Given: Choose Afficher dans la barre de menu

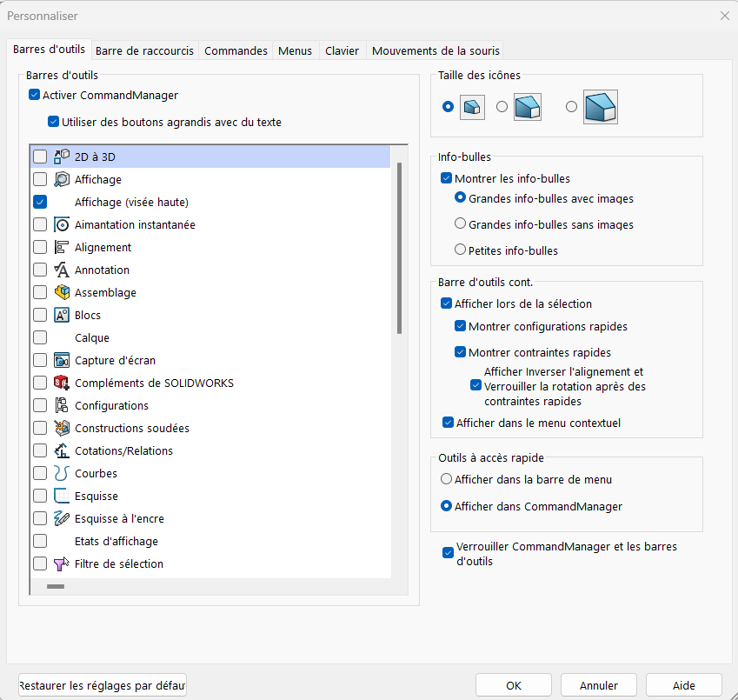Looking at the screenshot, I should (447, 478).
